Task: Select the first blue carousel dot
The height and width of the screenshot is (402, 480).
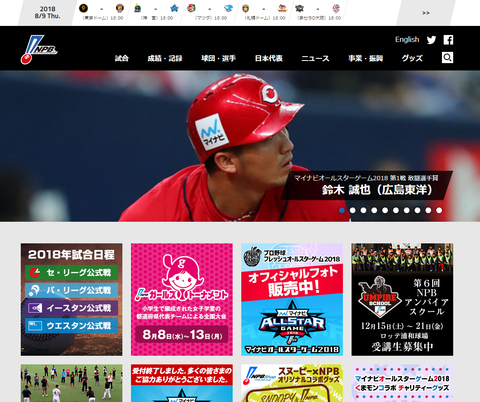Action: click(x=342, y=210)
